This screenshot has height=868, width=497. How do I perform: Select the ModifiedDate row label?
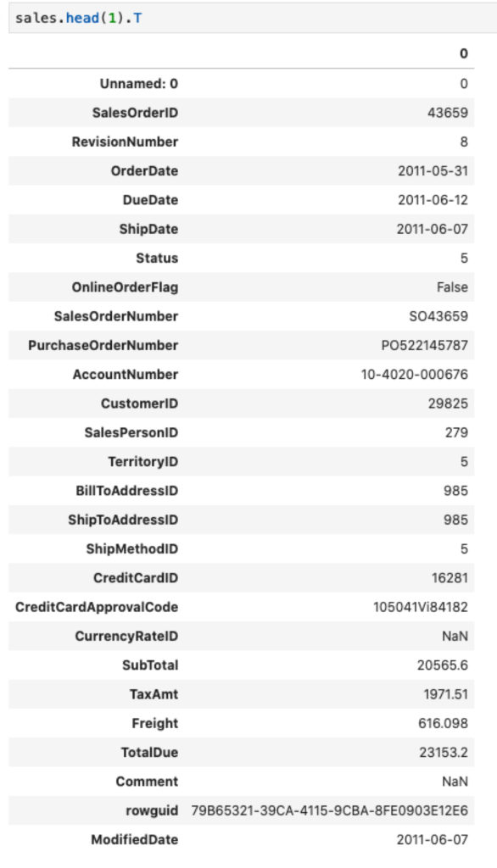(x=135, y=839)
